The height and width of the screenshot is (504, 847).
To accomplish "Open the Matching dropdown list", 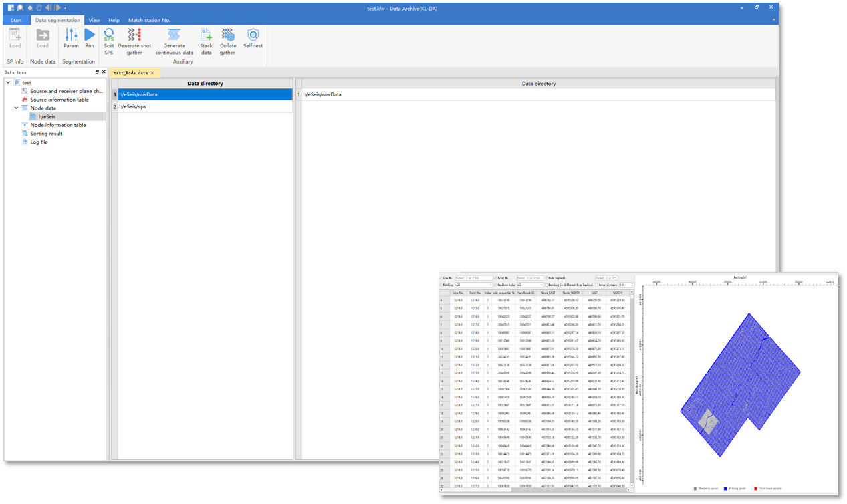I will pos(473,285).
